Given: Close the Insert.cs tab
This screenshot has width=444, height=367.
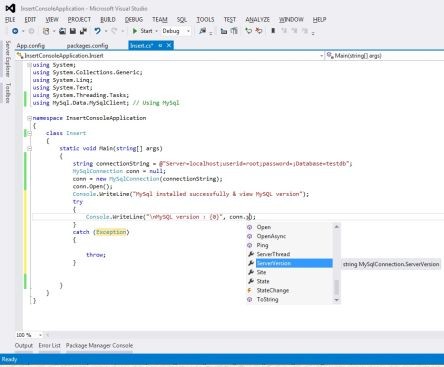Looking at the screenshot, I should (169, 45).
